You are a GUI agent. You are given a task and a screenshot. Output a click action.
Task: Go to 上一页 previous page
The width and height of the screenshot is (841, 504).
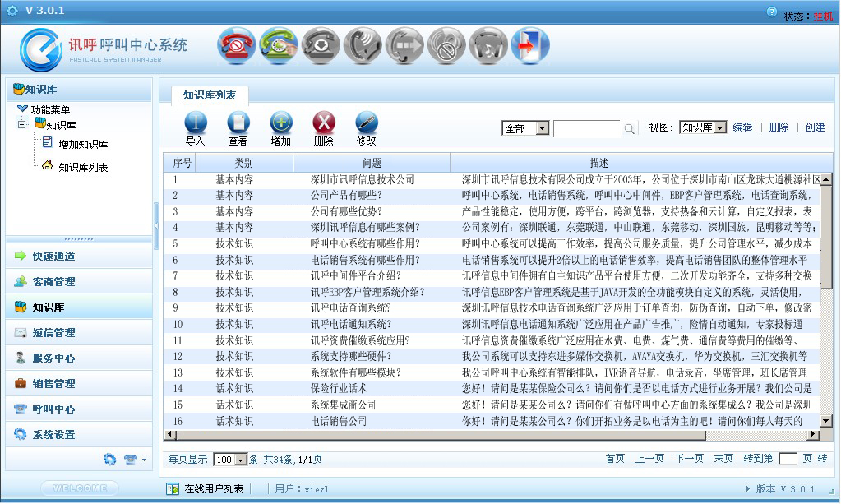pyautogui.click(x=649, y=459)
